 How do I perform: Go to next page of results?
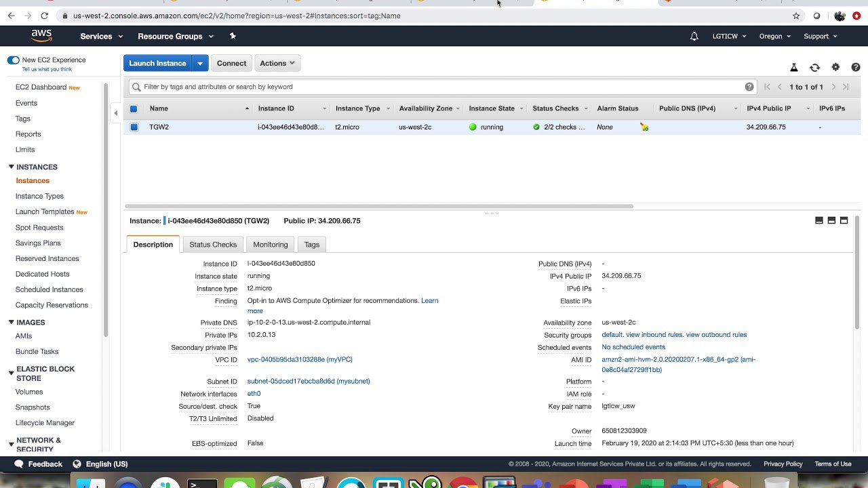click(x=834, y=87)
